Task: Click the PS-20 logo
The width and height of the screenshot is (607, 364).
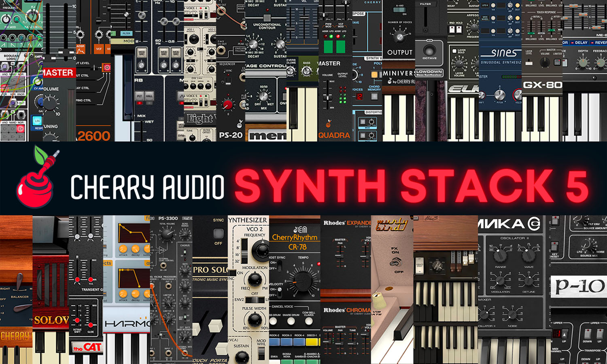Action: 231,135
